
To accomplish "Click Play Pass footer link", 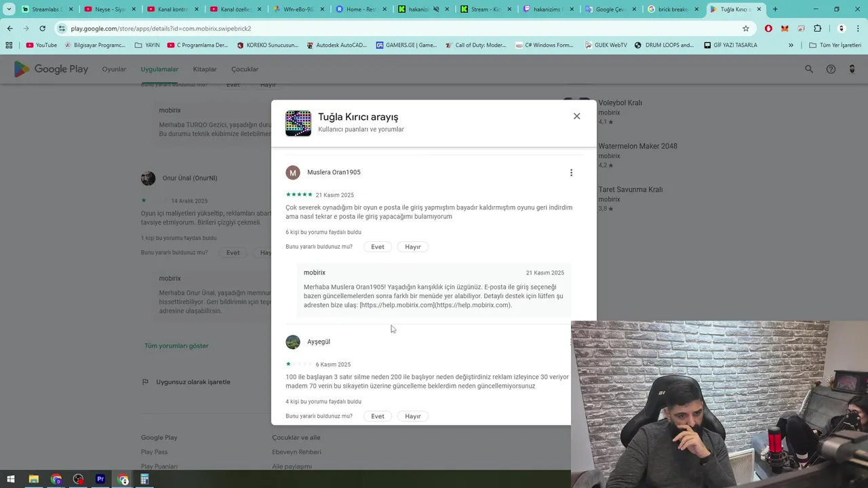I will point(154,452).
